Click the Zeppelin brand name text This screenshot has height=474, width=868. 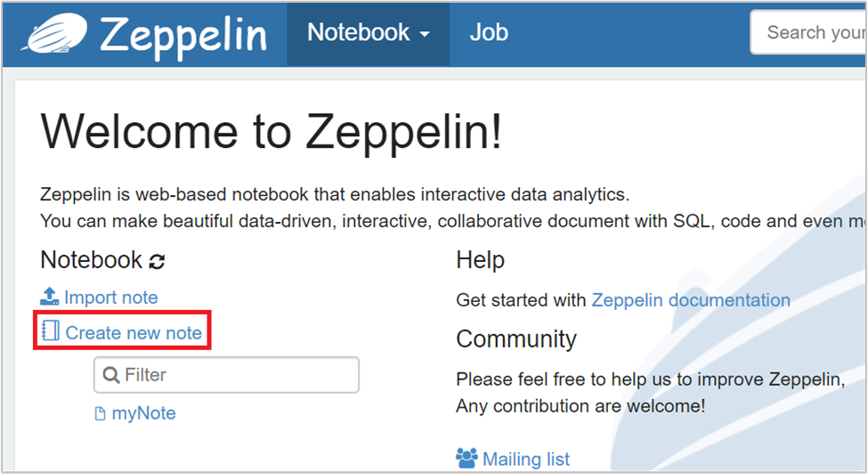tap(183, 35)
